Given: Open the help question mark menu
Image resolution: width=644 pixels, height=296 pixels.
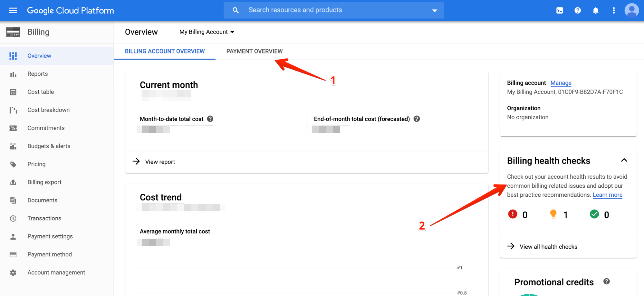Looking at the screenshot, I should (578, 11).
